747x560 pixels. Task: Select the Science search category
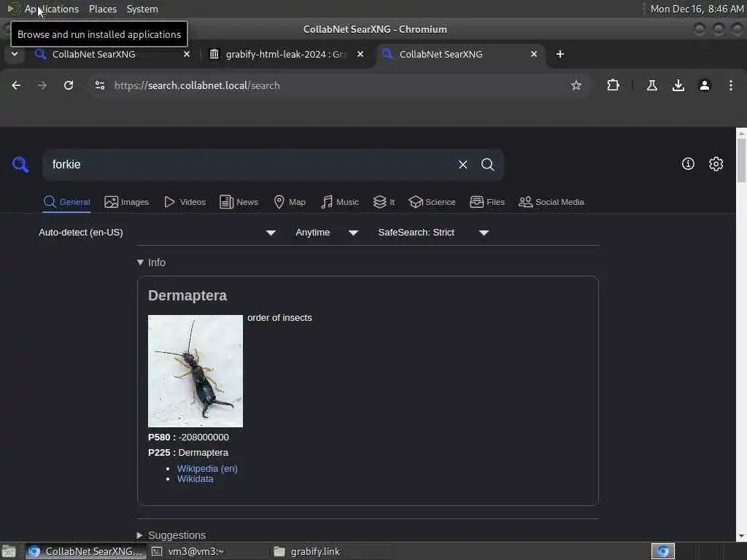pyautogui.click(x=432, y=202)
